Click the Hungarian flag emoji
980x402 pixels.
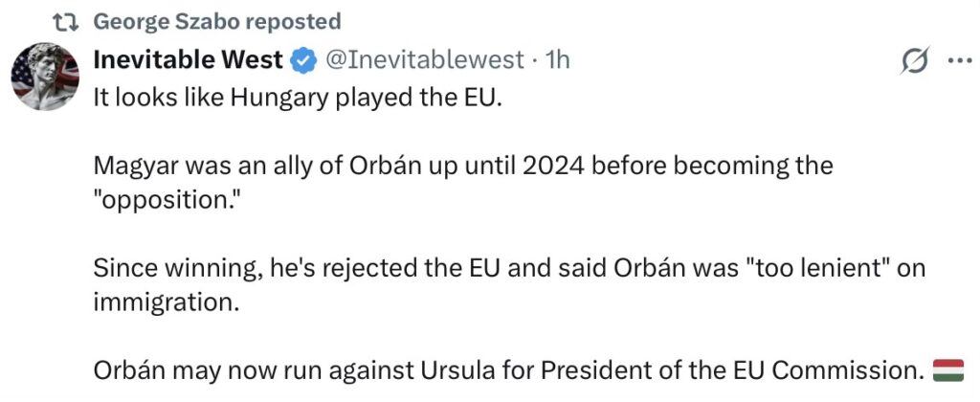pos(948,368)
